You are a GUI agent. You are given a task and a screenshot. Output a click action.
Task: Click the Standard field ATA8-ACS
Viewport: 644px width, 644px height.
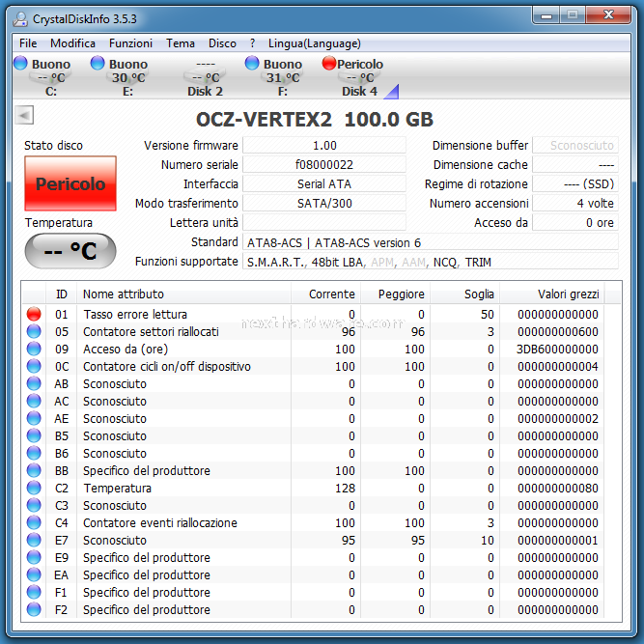[x=431, y=242]
